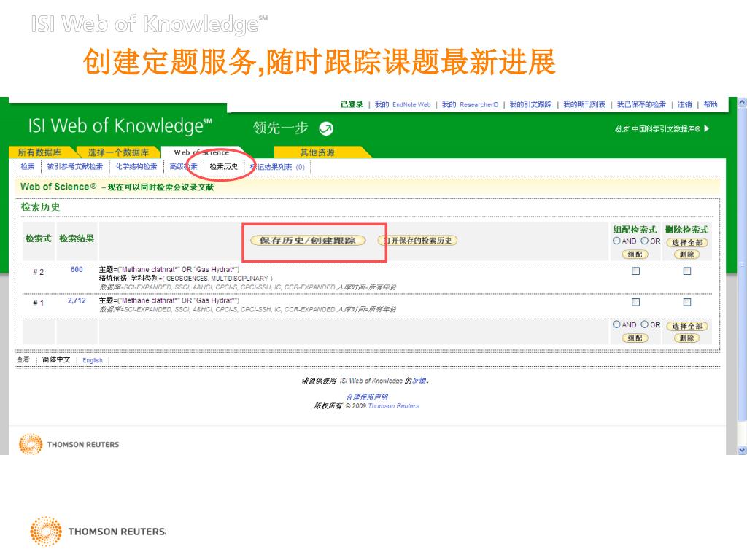
Task: Click bottom 组配 combine button
Action: [x=635, y=338]
